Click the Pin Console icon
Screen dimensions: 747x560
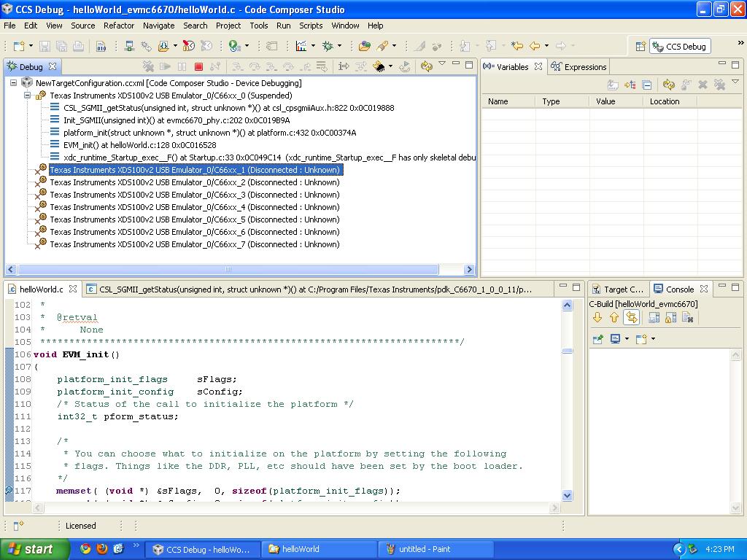598,339
